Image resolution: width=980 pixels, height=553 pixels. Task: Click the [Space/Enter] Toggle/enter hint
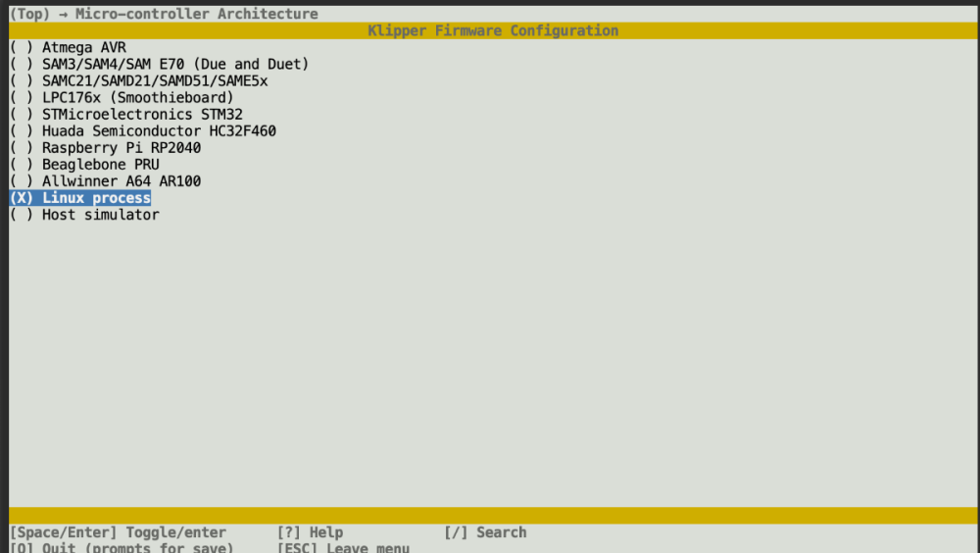click(x=119, y=532)
